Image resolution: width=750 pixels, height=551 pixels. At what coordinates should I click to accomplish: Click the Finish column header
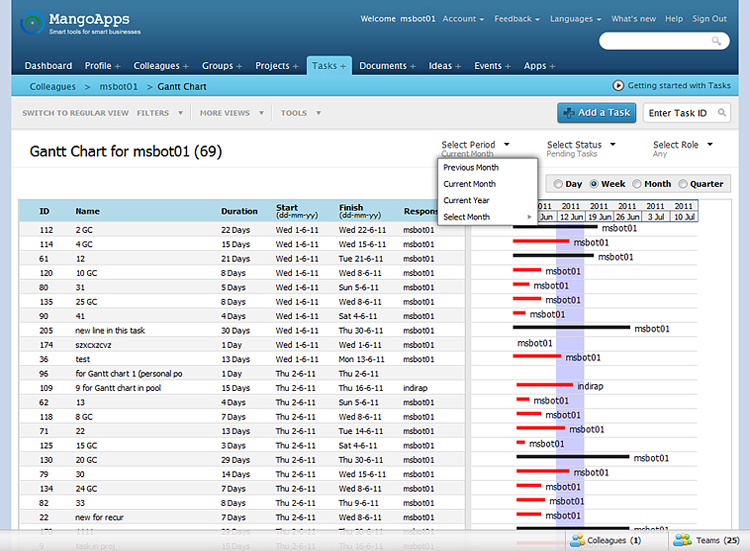(360, 211)
